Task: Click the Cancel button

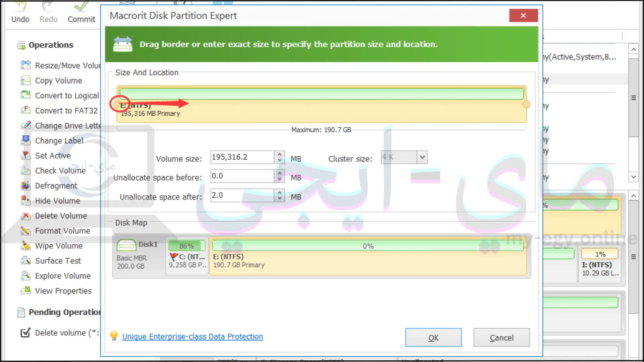Action: [501, 338]
